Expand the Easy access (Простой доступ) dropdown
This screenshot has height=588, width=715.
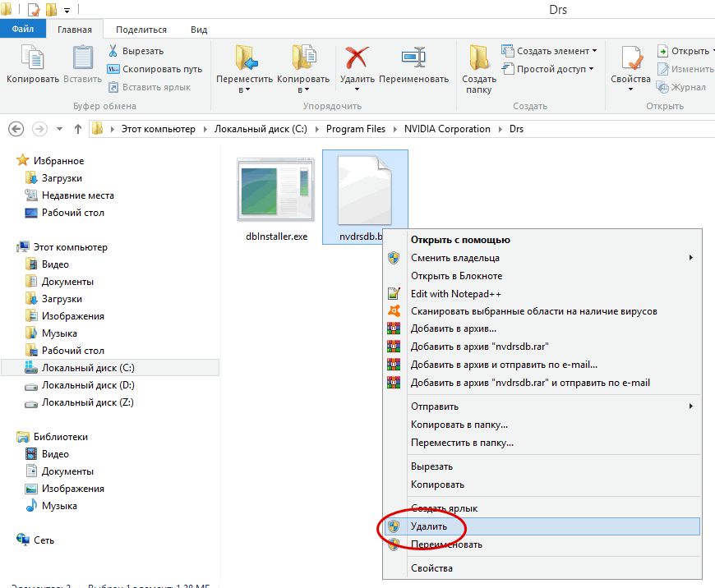coord(591,69)
